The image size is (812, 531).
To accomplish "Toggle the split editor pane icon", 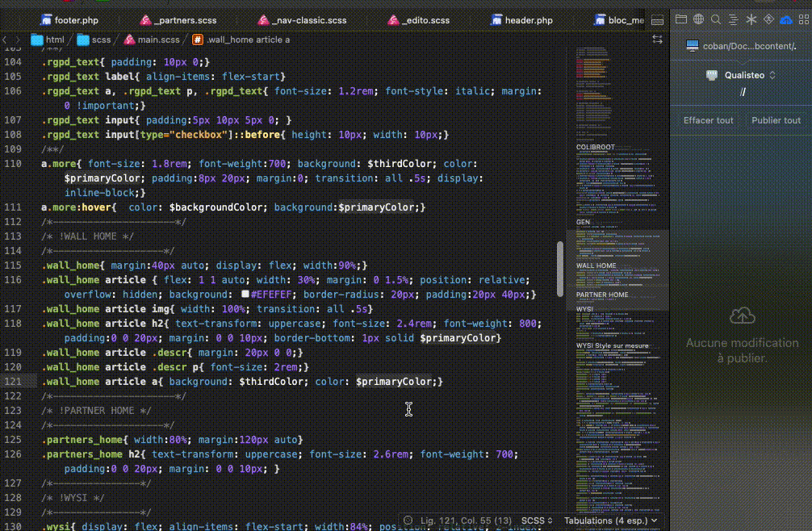I will pyautogui.click(x=657, y=20).
